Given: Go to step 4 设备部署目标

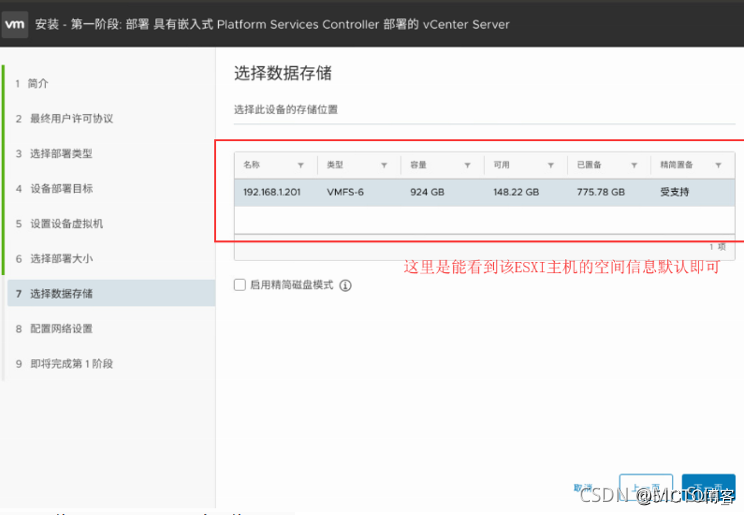Looking at the screenshot, I should click(54, 189).
